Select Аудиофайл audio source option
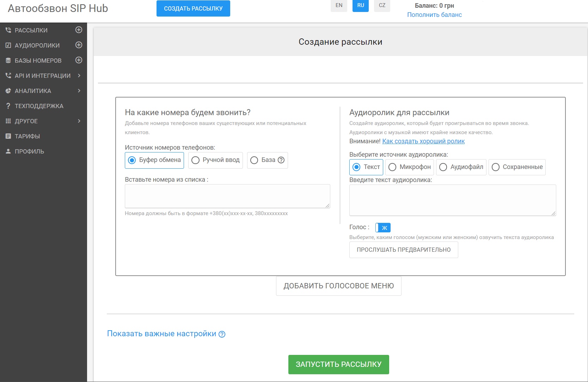The width and height of the screenshot is (588, 382). pyautogui.click(x=461, y=167)
